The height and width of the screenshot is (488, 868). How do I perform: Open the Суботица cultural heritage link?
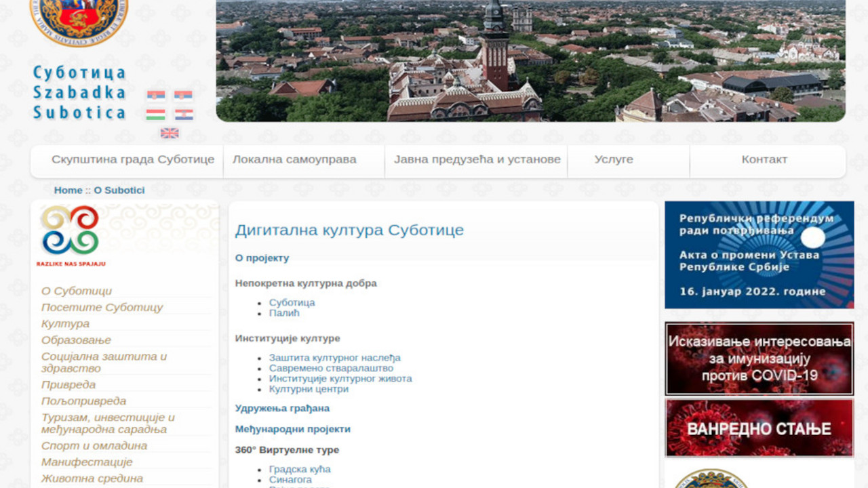coord(292,302)
